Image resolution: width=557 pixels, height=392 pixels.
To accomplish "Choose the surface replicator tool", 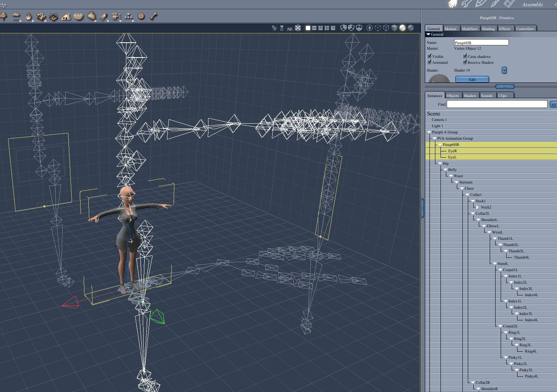I will click(41, 16).
